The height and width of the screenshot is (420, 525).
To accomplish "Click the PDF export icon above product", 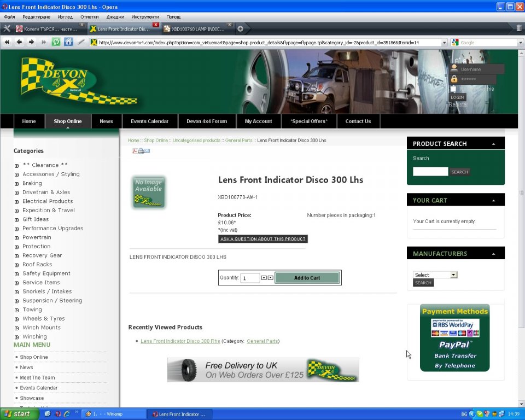I will click(135, 151).
